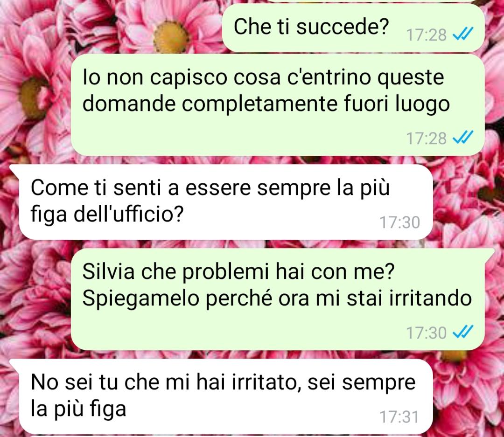Click the text 'la più figa' in the last bubble

pos(78,409)
